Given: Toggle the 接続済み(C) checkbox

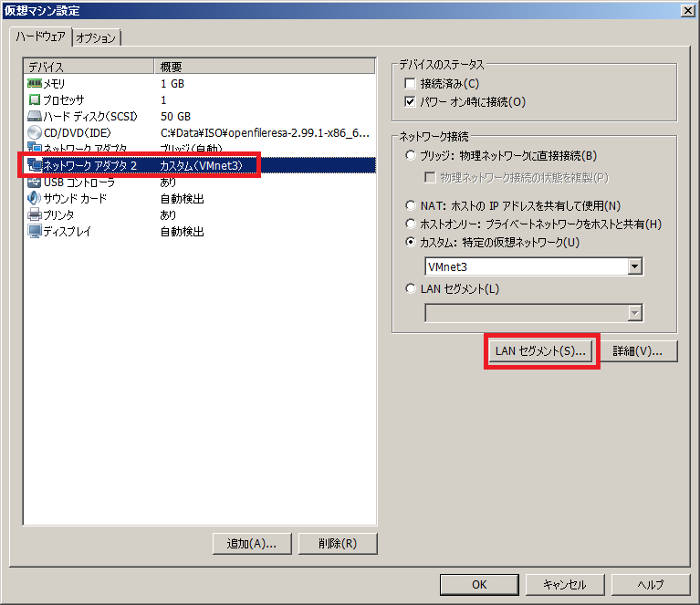Looking at the screenshot, I should [x=410, y=83].
